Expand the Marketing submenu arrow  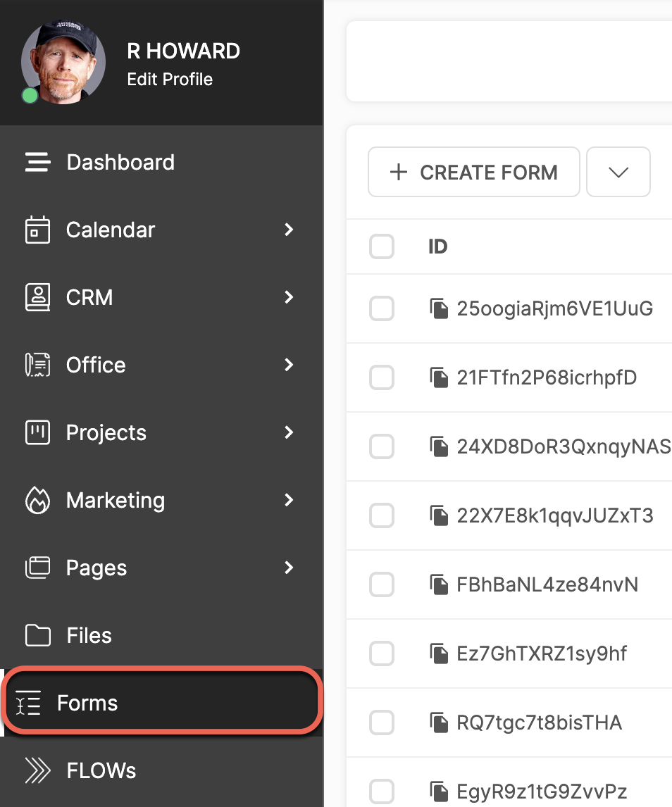289,500
